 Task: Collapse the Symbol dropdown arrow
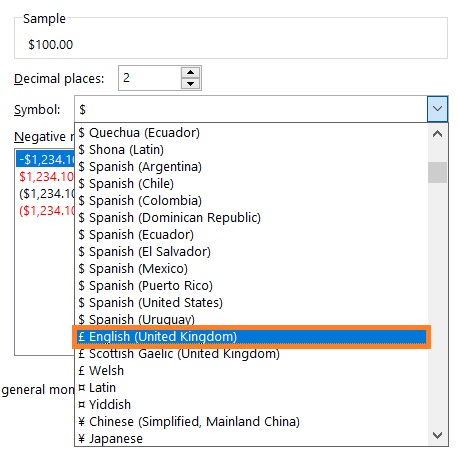click(x=437, y=109)
